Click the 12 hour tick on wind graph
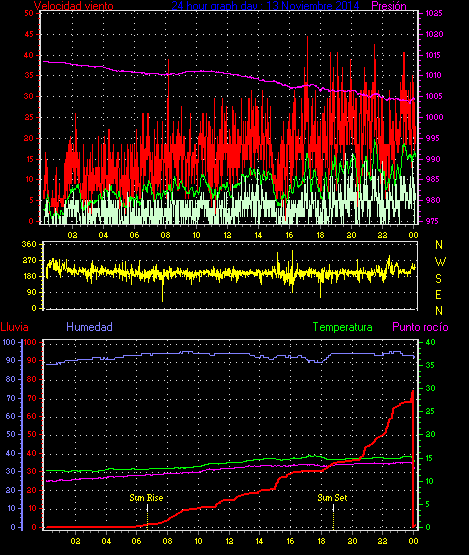Screen dimensions: 469x555 pyautogui.click(x=227, y=235)
